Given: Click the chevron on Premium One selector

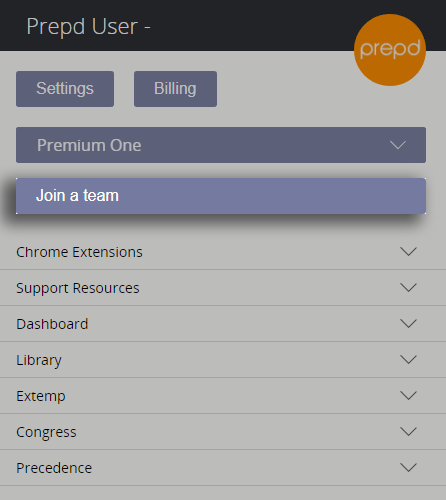Looking at the screenshot, I should point(398,145).
